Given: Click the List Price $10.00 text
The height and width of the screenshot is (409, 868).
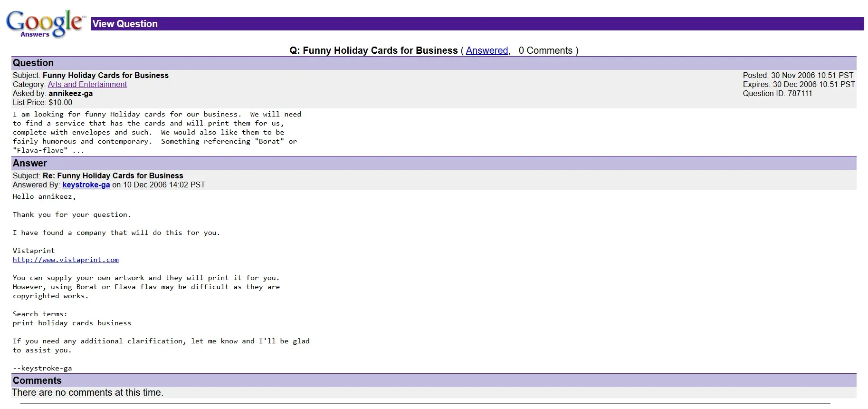Looking at the screenshot, I should (43, 102).
